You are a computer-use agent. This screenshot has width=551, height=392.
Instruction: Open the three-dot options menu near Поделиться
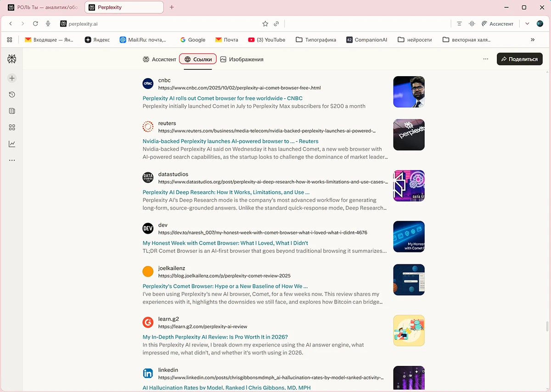[485, 59]
